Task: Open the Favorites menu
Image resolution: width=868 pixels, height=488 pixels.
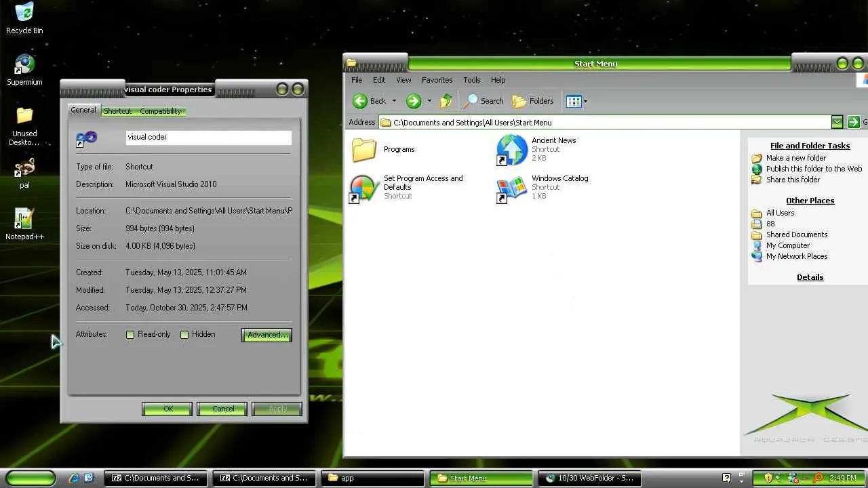Action: (437, 80)
